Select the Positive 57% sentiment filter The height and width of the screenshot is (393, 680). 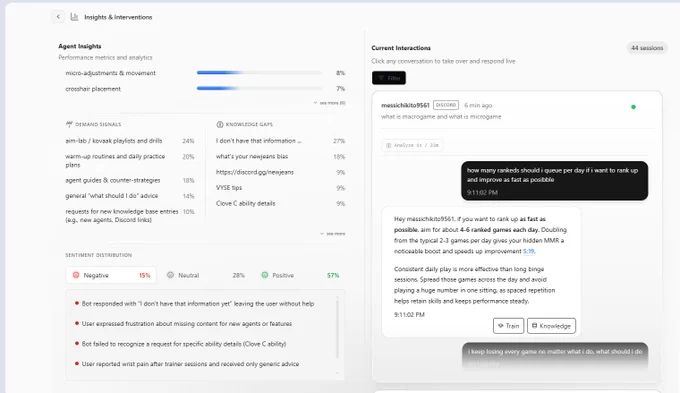pos(300,275)
